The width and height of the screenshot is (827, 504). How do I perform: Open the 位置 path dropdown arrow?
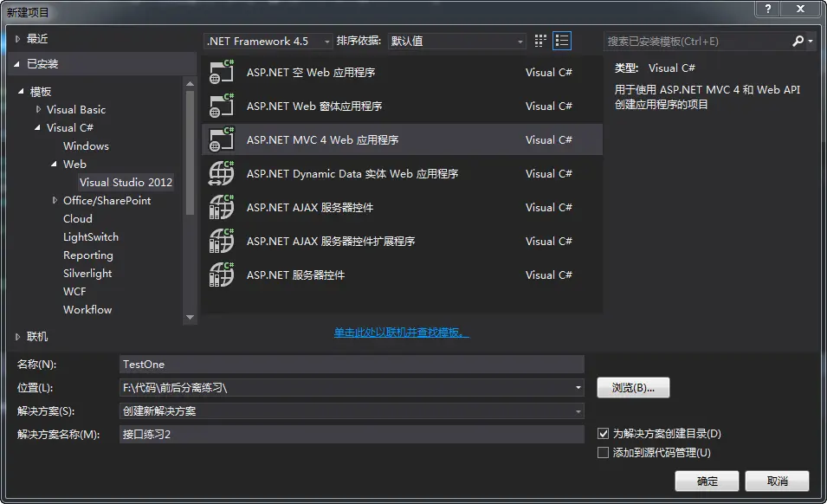click(x=578, y=387)
